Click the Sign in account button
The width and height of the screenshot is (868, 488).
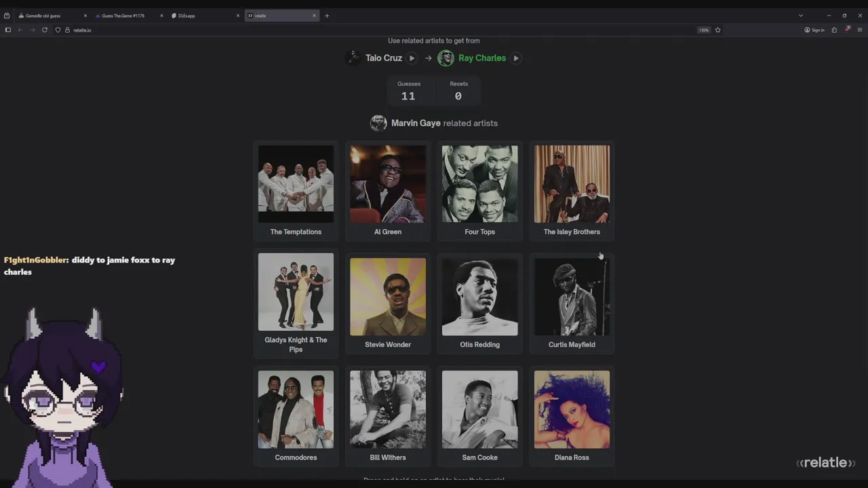click(814, 30)
